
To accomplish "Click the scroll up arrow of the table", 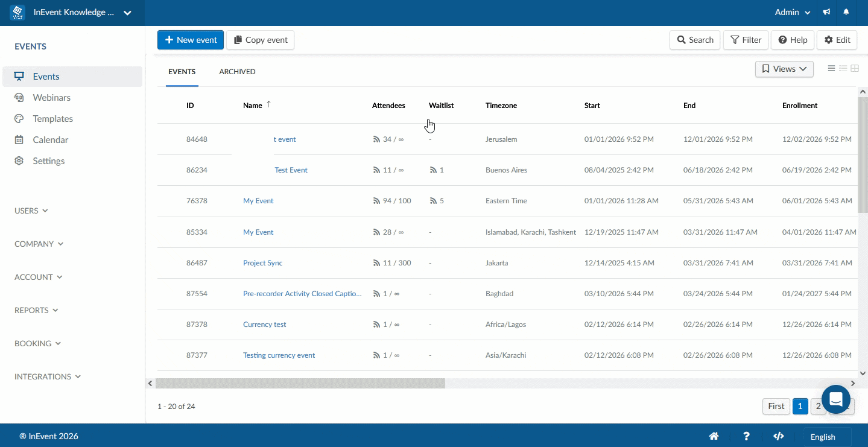I will tap(863, 92).
